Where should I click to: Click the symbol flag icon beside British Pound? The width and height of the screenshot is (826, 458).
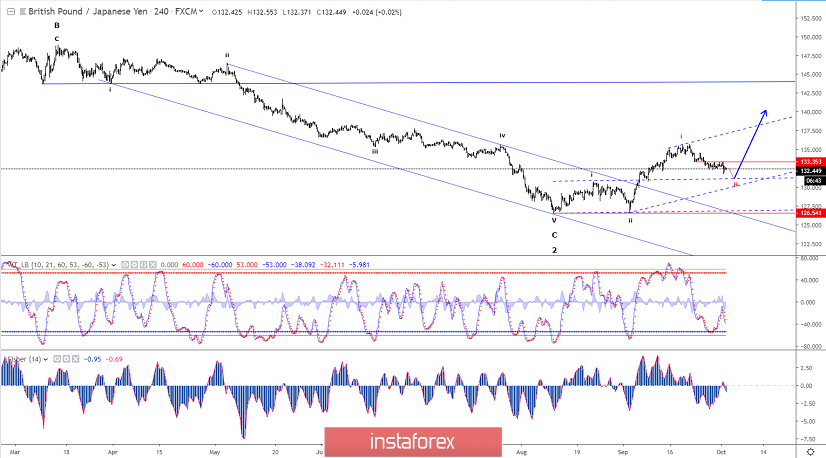click(x=23, y=12)
